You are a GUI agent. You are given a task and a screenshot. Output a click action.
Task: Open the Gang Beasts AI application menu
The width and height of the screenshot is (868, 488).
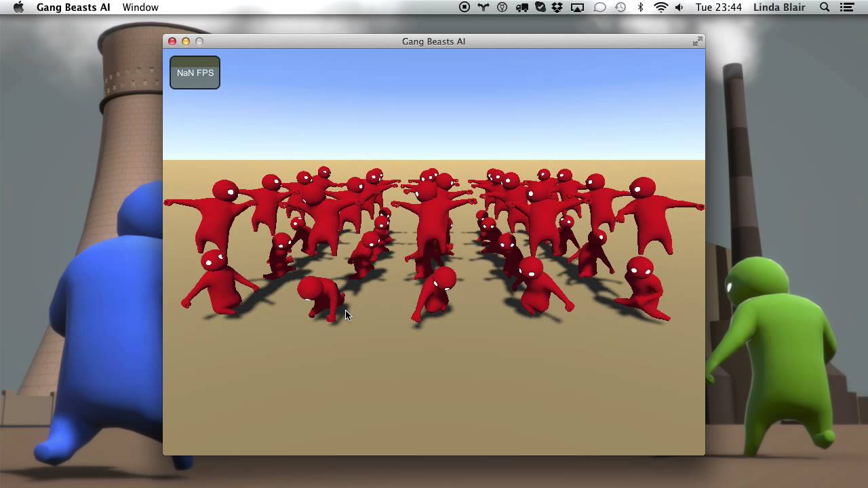[x=73, y=7]
